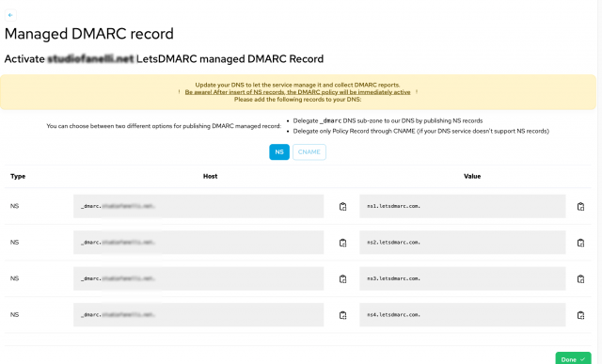The height and width of the screenshot is (364, 602).
Task: Click the back arrow icon above title
Action: [x=10, y=15]
